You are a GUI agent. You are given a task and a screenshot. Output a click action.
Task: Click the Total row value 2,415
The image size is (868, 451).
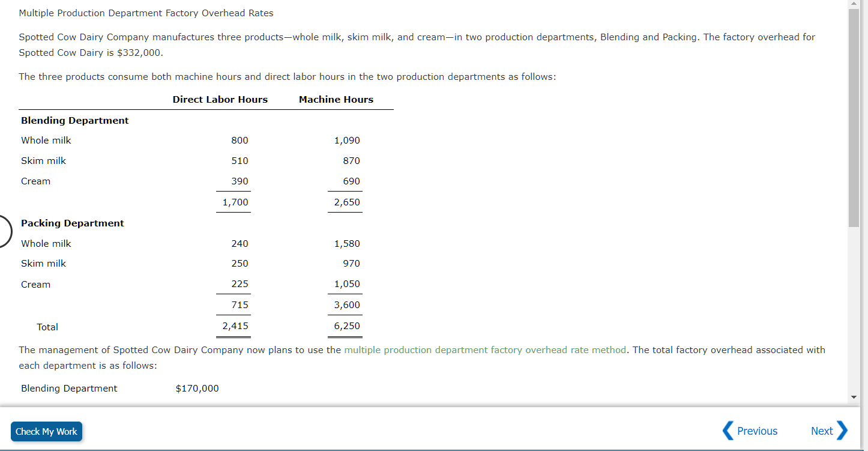point(234,325)
